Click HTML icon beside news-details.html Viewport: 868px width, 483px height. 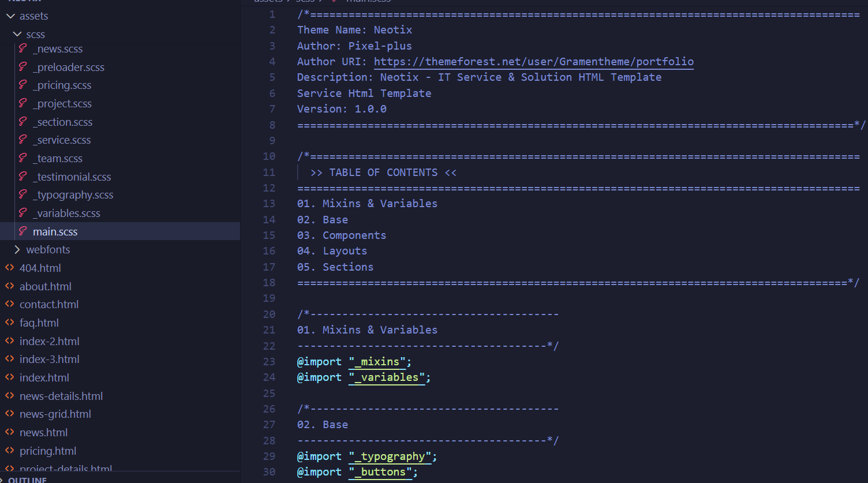pos(10,396)
